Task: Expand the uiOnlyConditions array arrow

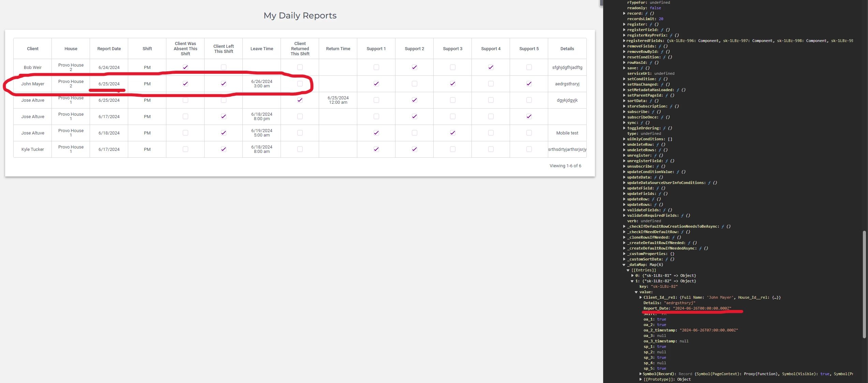Action: [624, 139]
